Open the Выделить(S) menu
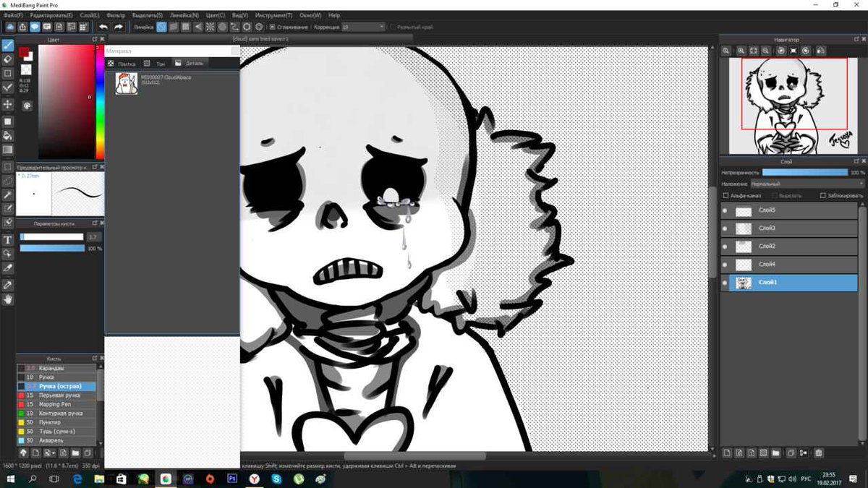The height and width of the screenshot is (488, 868). point(148,14)
